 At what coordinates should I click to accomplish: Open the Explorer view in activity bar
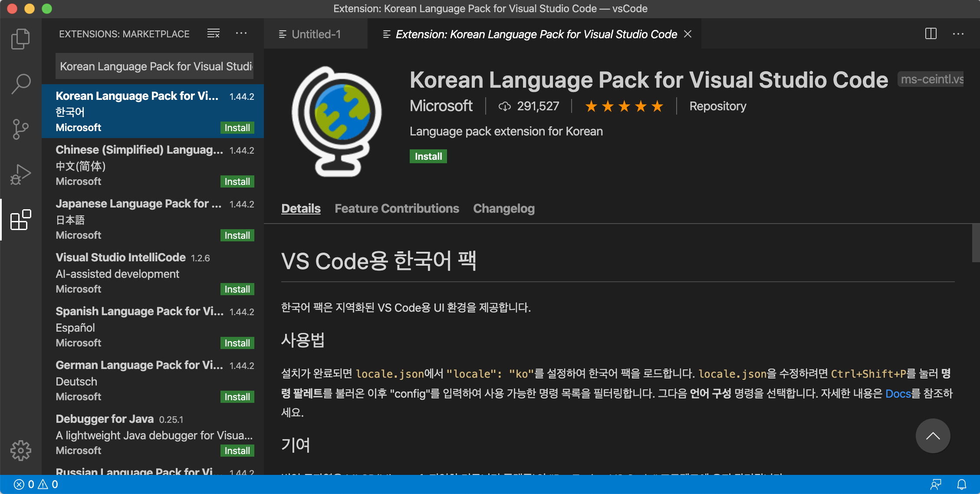[x=20, y=39]
